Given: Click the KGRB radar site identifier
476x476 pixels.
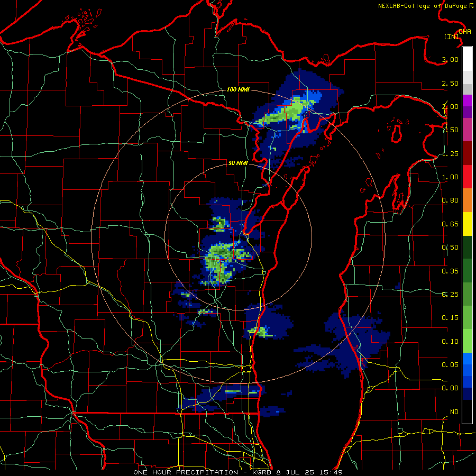Looking at the screenshot, I should pyautogui.click(x=263, y=472).
